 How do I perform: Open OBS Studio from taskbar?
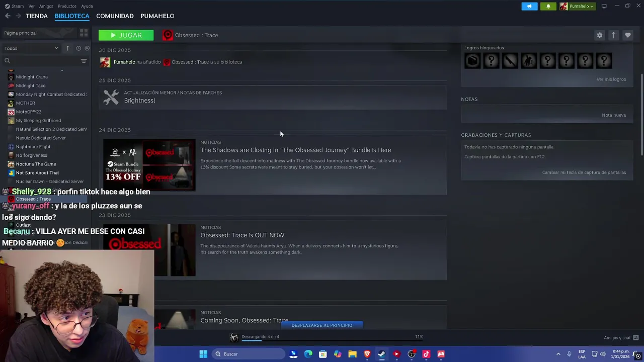411,354
